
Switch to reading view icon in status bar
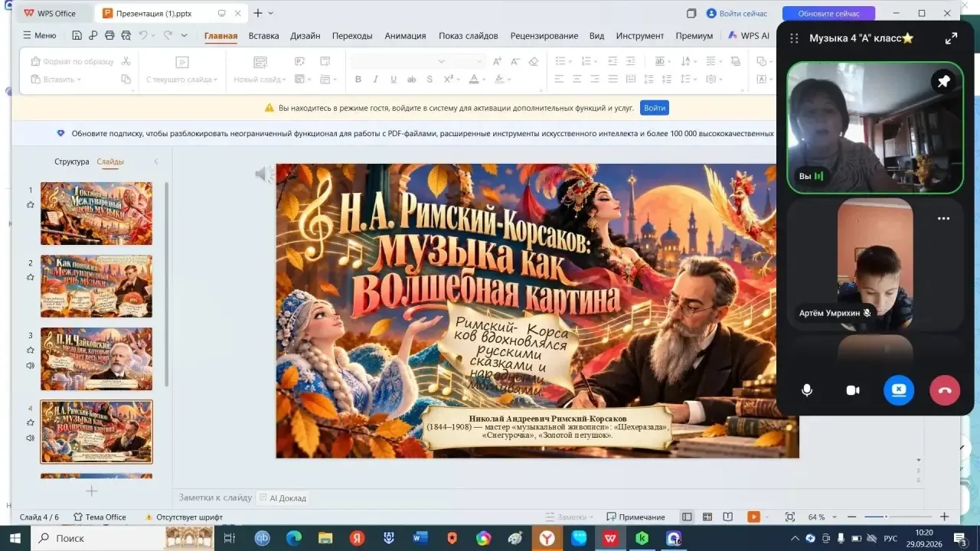[728, 517]
